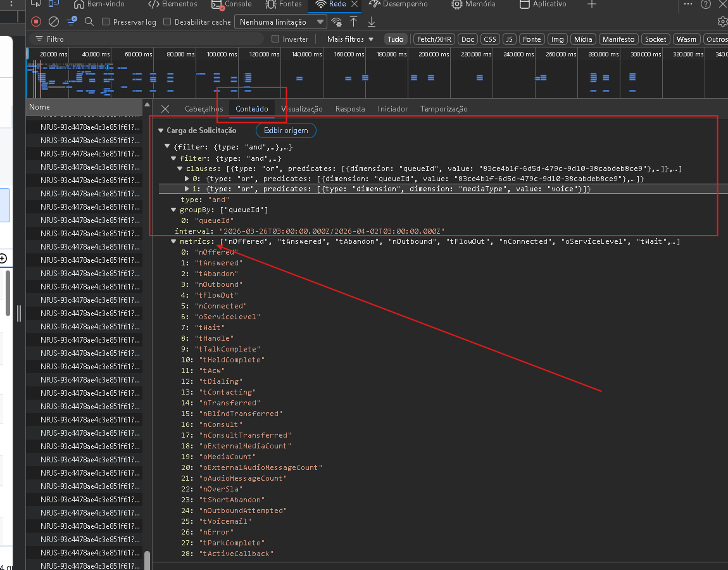Toggle Desabilitar cache checkbox
728x570 pixels.
click(167, 22)
